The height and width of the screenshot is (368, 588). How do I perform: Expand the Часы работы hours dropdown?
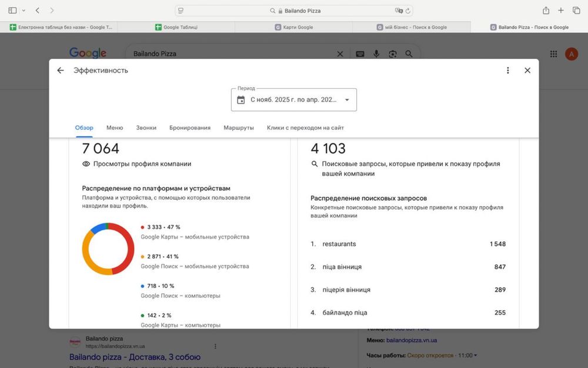(x=475, y=355)
